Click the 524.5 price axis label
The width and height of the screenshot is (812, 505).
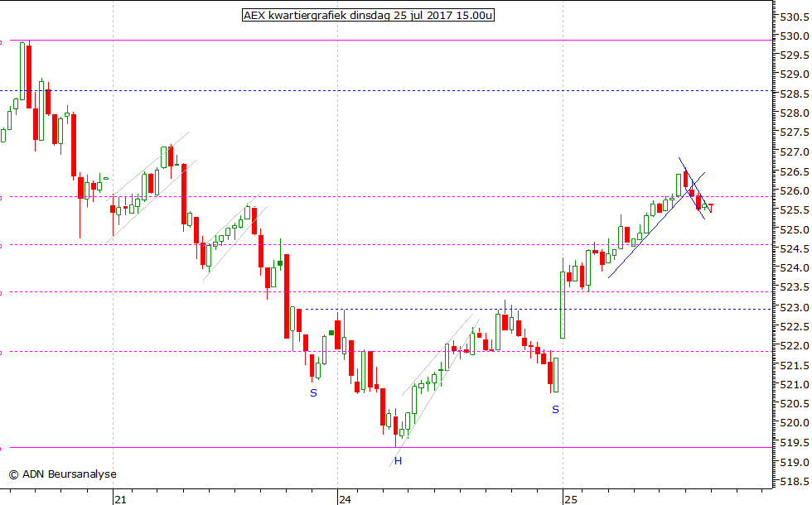795,249
